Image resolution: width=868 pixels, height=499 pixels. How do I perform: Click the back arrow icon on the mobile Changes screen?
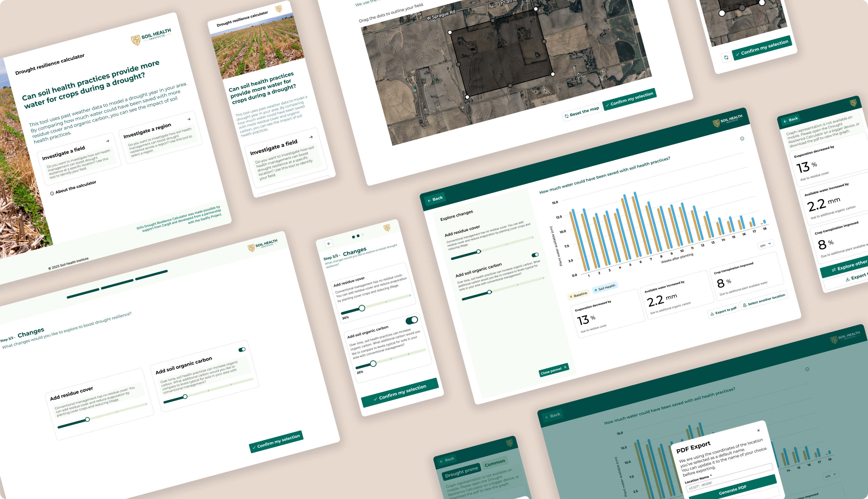[x=329, y=243]
